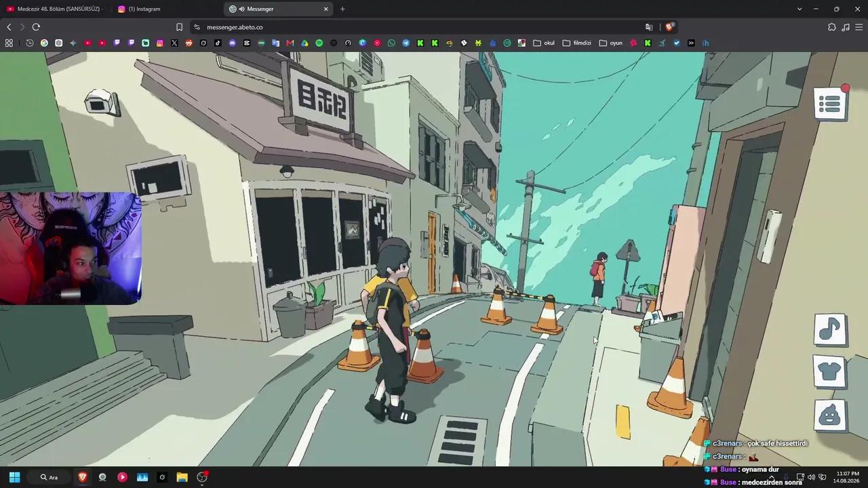
Task: Click the messenger.abeto.co address bar
Action: coord(434,27)
